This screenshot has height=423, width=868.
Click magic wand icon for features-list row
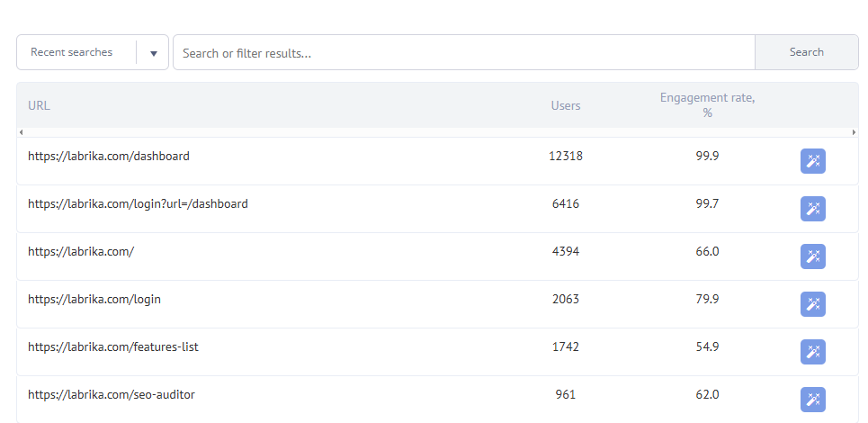(x=812, y=352)
